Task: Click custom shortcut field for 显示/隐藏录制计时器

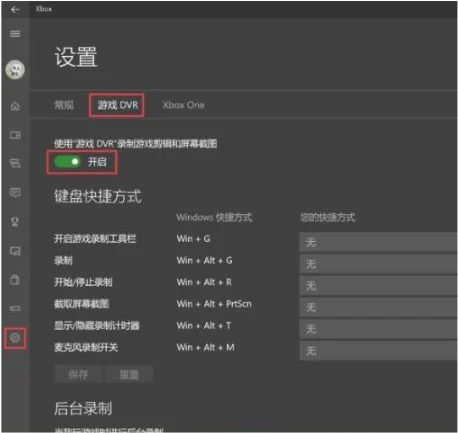Action: click(x=378, y=329)
